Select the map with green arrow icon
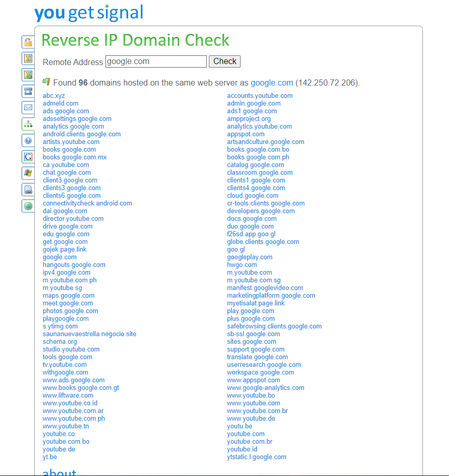This screenshot has width=449, height=476. click(x=28, y=75)
